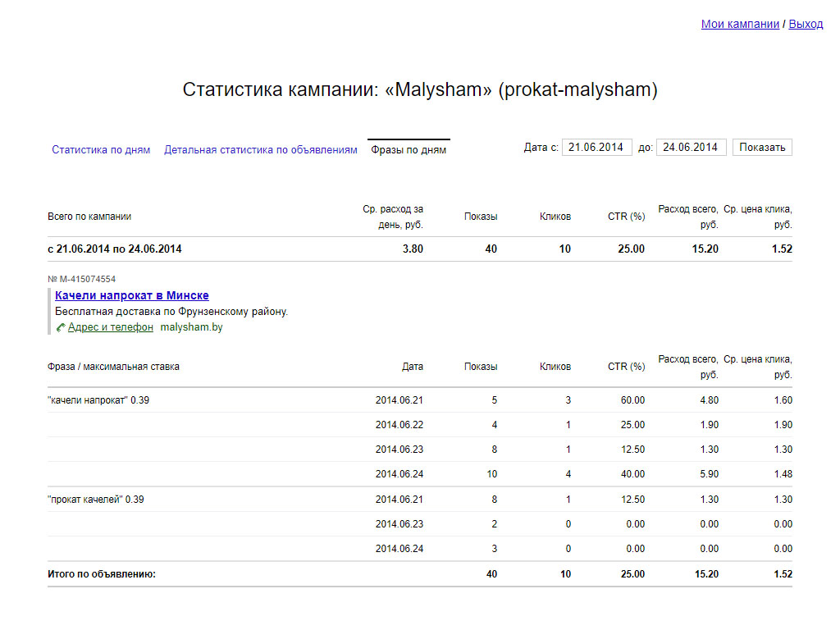The height and width of the screenshot is (630, 840).
Task: Click the end date field 24.06.2014
Action: click(691, 148)
